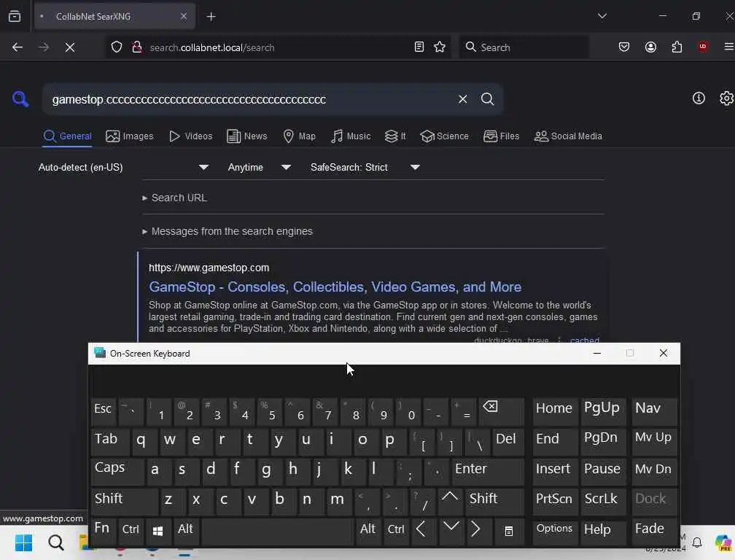
Task: Switch to the Images search tab
Action: [x=130, y=136]
